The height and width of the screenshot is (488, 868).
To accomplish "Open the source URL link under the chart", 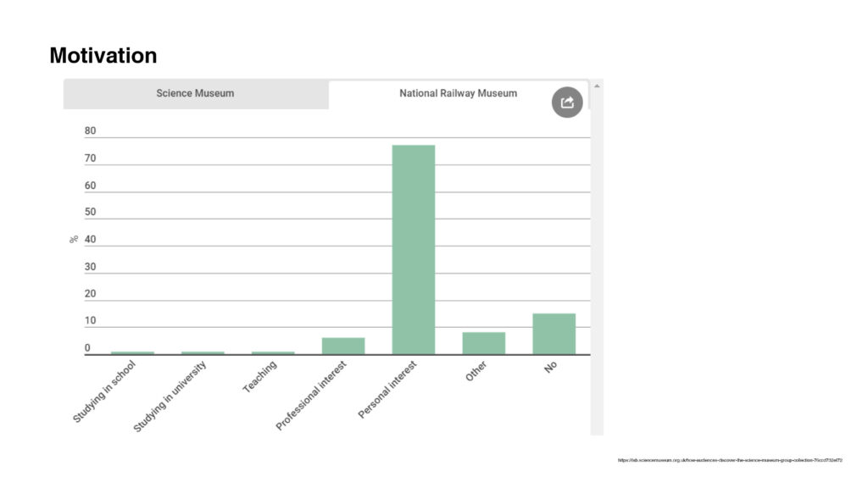I will click(730, 460).
